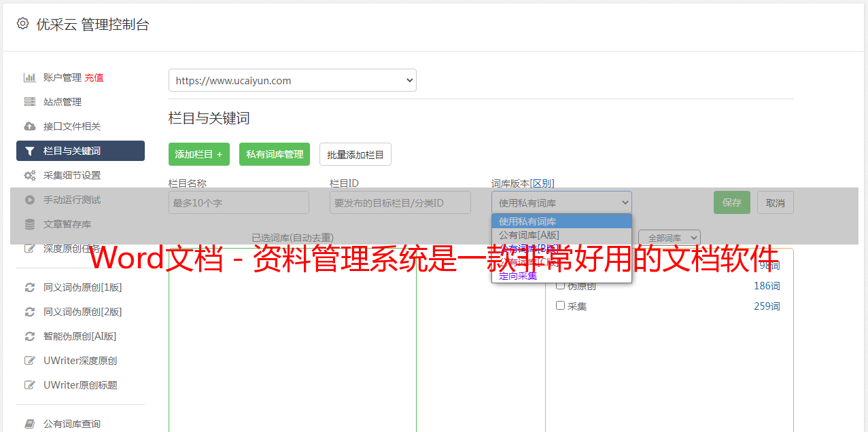Click the refresh icon for 同义词伪原创[2版]

click(29, 312)
